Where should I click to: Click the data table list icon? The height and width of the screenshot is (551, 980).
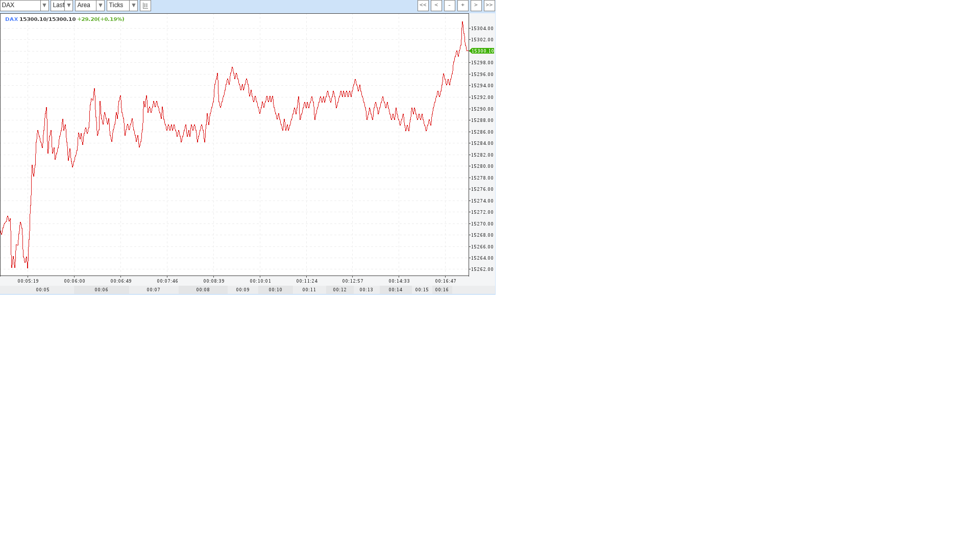click(x=145, y=6)
